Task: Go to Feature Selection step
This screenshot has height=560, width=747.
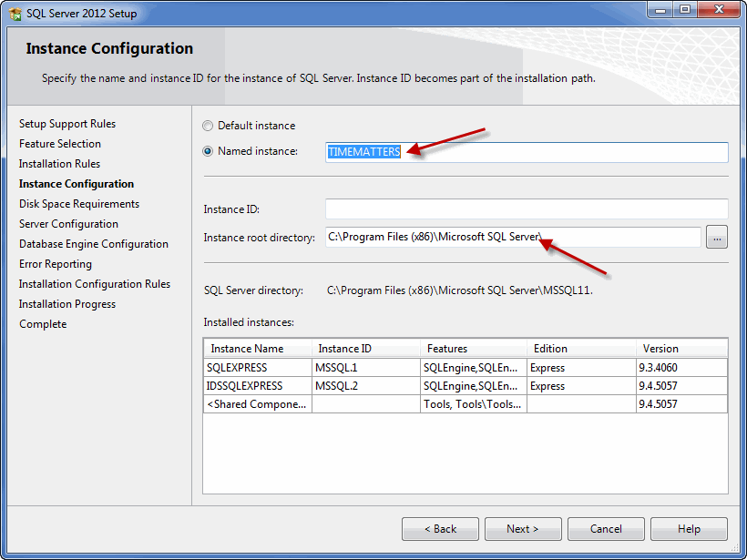Action: (60, 144)
